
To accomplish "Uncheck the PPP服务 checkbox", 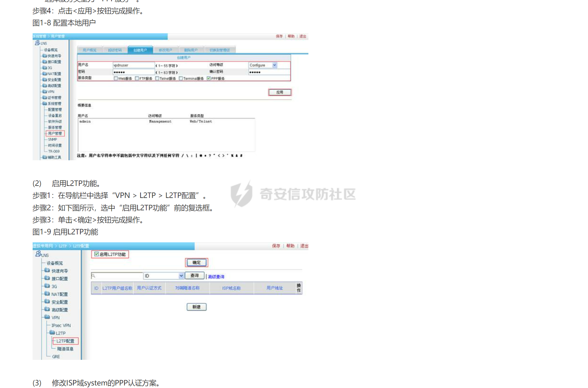I will tap(209, 78).
